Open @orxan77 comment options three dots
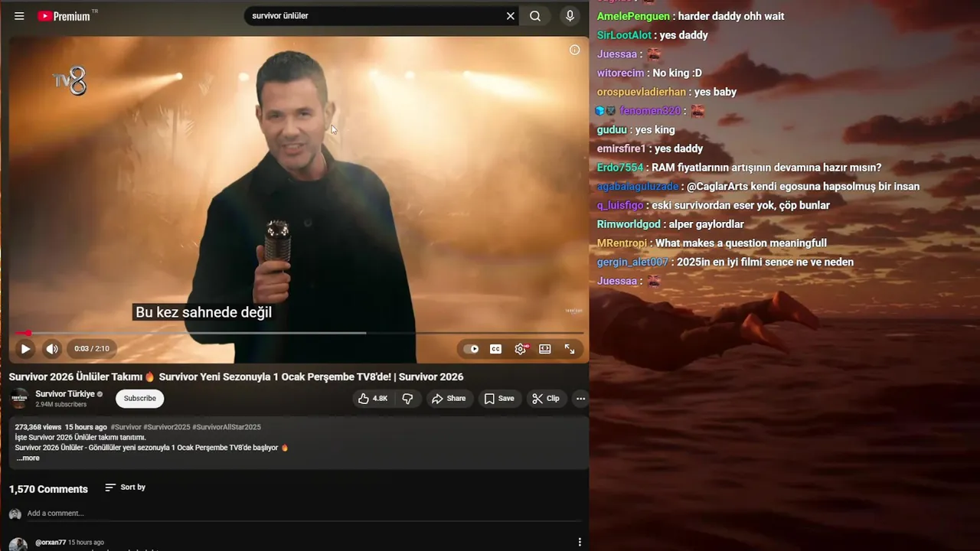Image resolution: width=980 pixels, height=551 pixels. tap(580, 543)
